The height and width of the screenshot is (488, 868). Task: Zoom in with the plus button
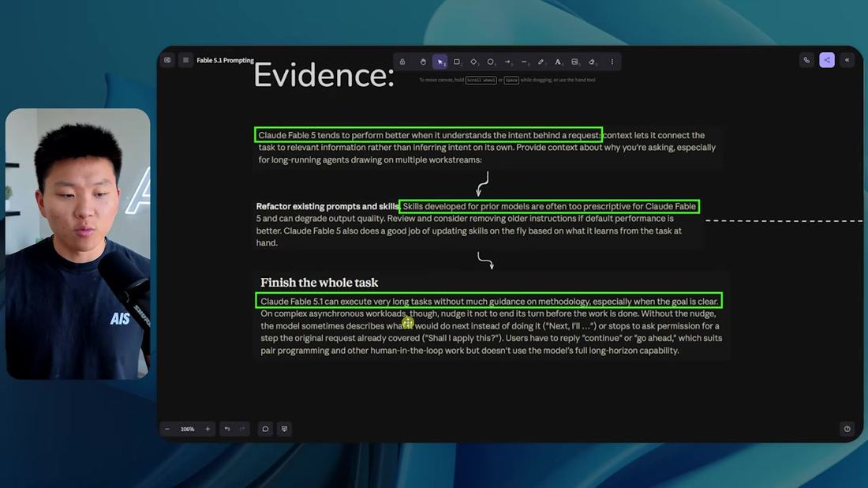[208, 429]
